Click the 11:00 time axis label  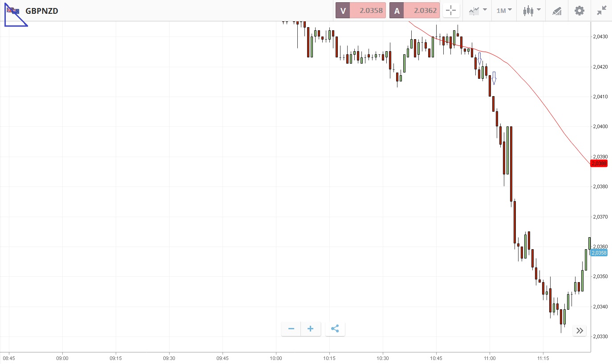pos(490,358)
